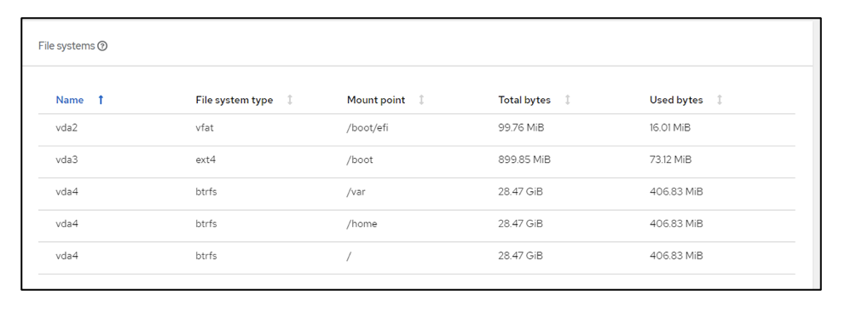
Task: Click the Mount point column header text
Action: [376, 101]
